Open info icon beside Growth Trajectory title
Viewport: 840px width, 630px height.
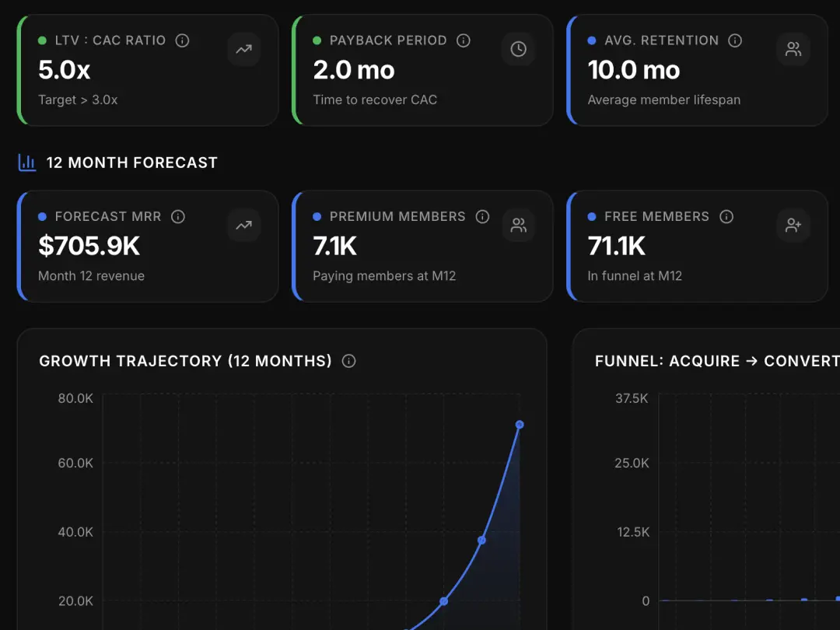(x=349, y=361)
